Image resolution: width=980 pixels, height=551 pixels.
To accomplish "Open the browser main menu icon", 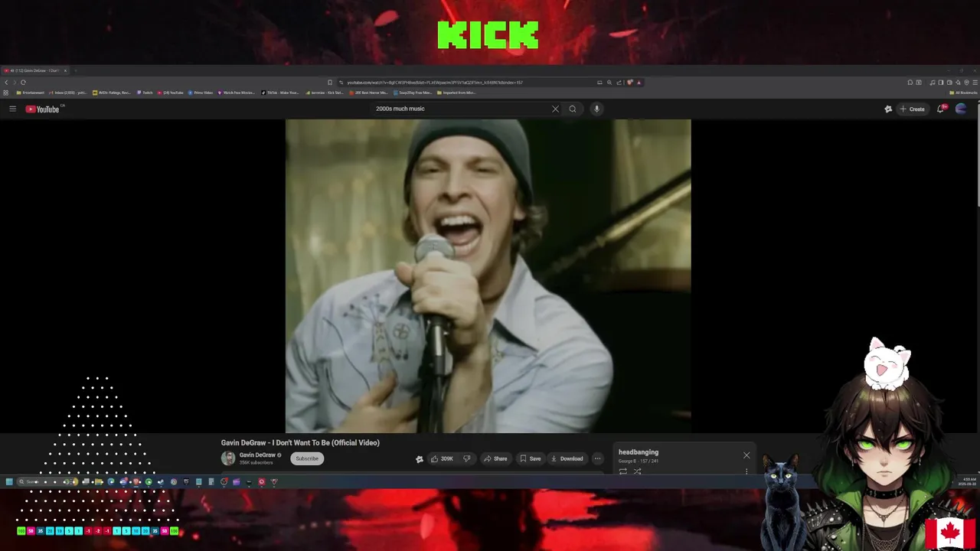I will (x=975, y=83).
